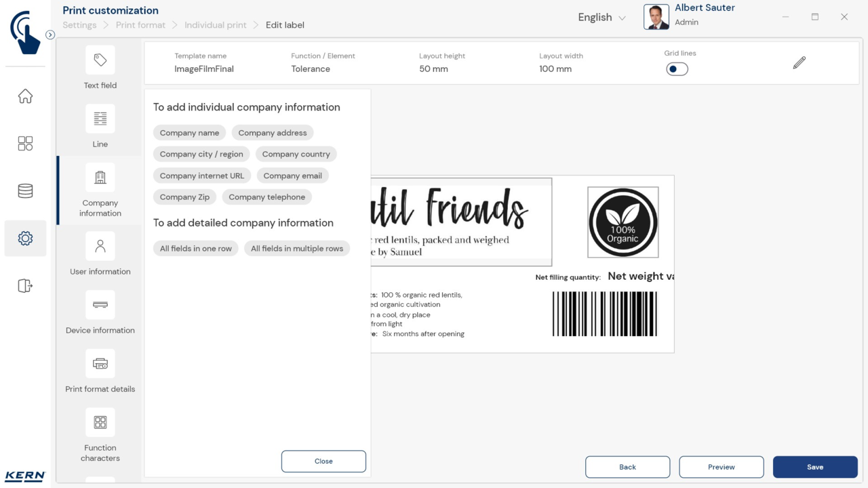Select the Print format details tool
The height and width of the screenshot is (488, 868).
click(100, 371)
